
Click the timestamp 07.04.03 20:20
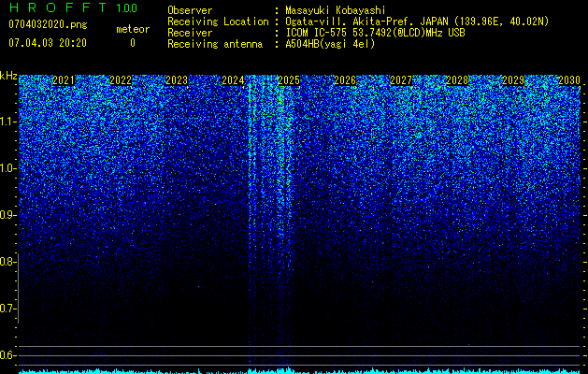click(x=48, y=43)
